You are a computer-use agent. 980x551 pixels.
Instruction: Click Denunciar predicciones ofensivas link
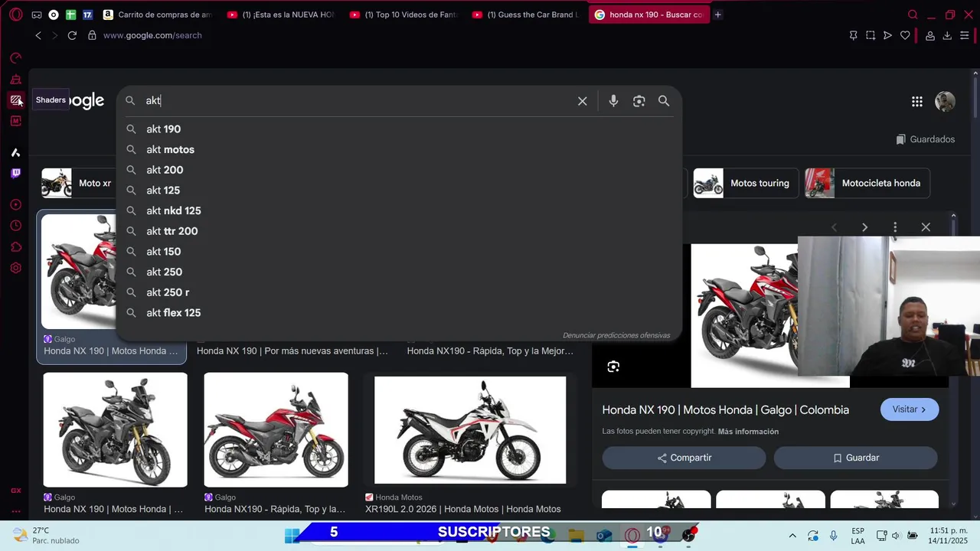[616, 335]
